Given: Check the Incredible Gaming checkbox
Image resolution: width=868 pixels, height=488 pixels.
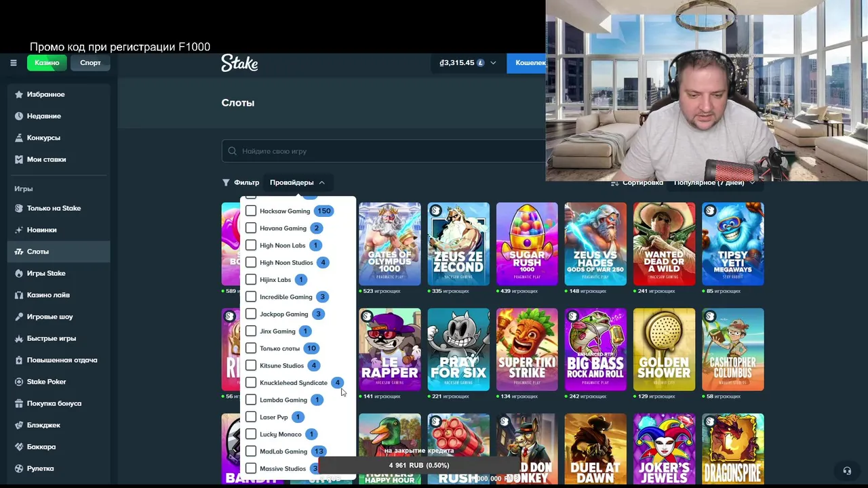Looking at the screenshot, I should [x=251, y=297].
